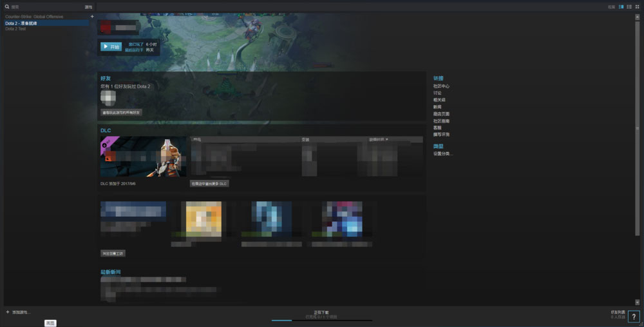Click the plus icon next to 添加游戏
This screenshot has width=644, height=327.
[8, 312]
